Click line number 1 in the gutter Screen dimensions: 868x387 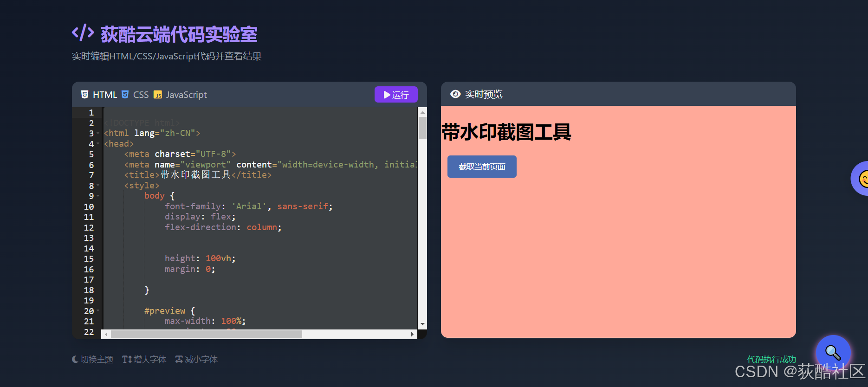click(x=91, y=113)
